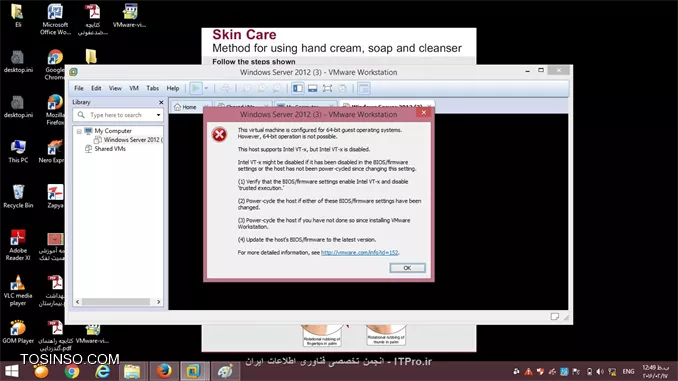Screen dimensions: 678x381
Task: Open the Recycle Bin
Action: 18,197
